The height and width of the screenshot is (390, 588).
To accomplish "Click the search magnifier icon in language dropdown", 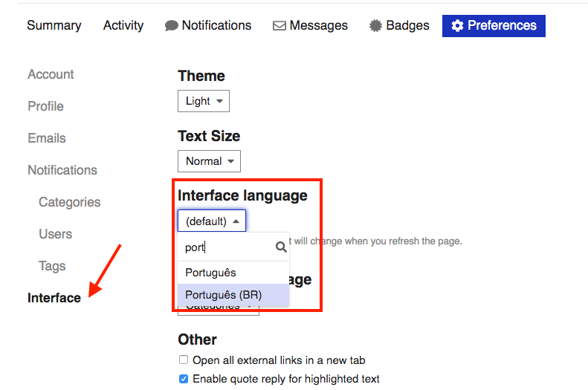I will (x=281, y=247).
